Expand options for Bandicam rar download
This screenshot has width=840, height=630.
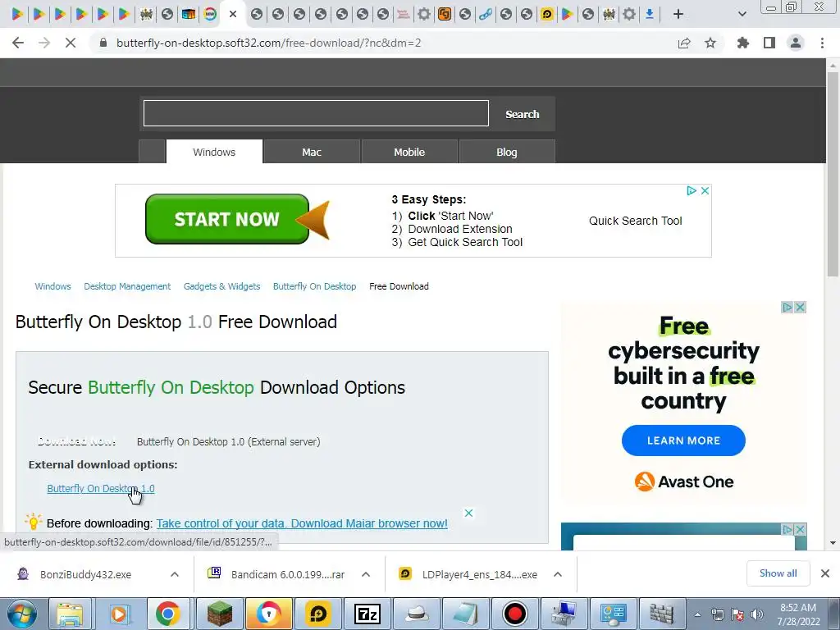pos(366,574)
